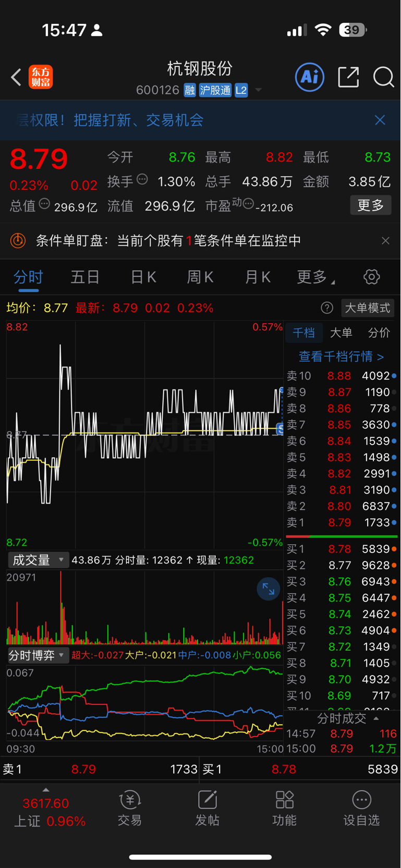Open the 东方财富 logo icon

click(x=41, y=77)
